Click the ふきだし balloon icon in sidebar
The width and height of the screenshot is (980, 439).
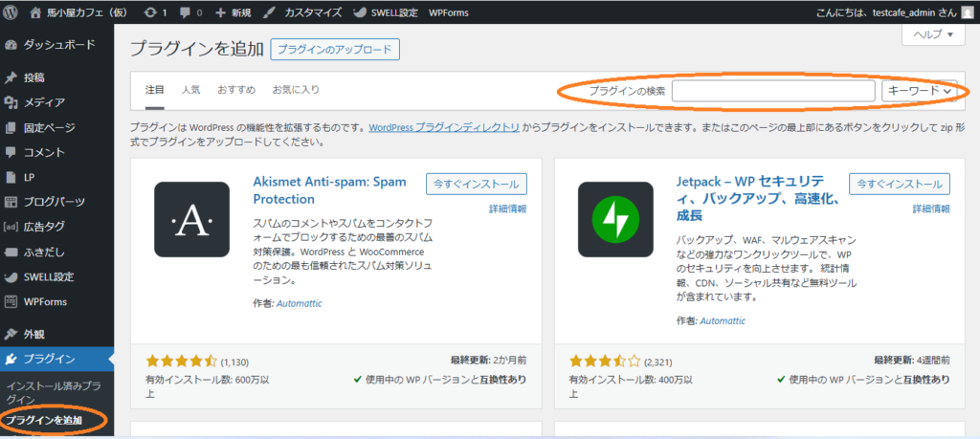click(11, 252)
